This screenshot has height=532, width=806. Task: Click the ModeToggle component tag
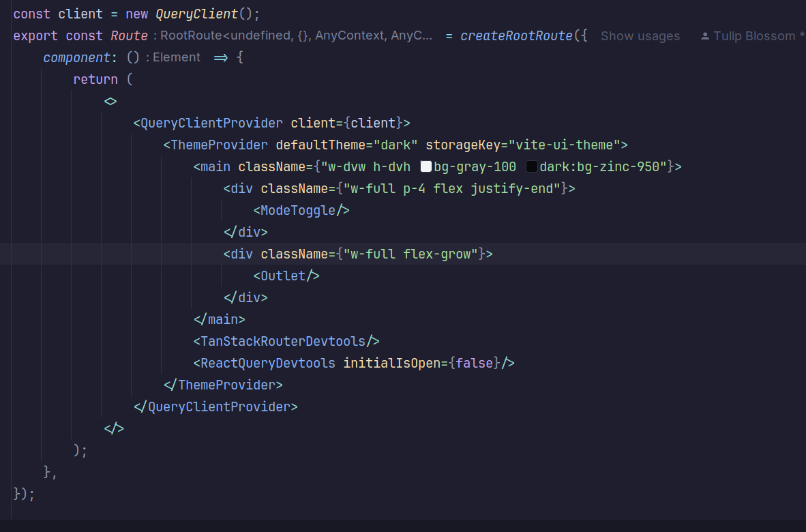[x=301, y=210]
